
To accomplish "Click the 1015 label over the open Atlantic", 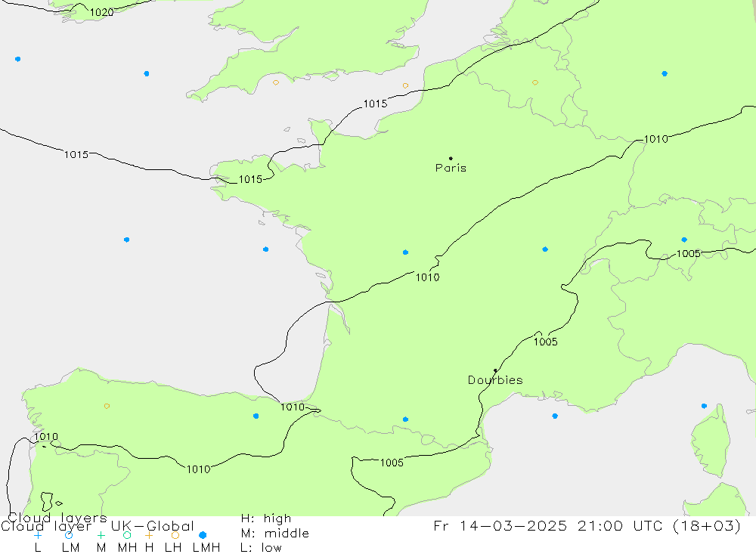I will 76,154.
